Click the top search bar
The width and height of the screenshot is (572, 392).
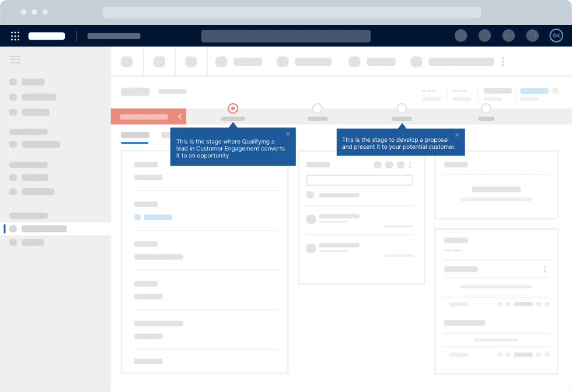pyautogui.click(x=285, y=36)
